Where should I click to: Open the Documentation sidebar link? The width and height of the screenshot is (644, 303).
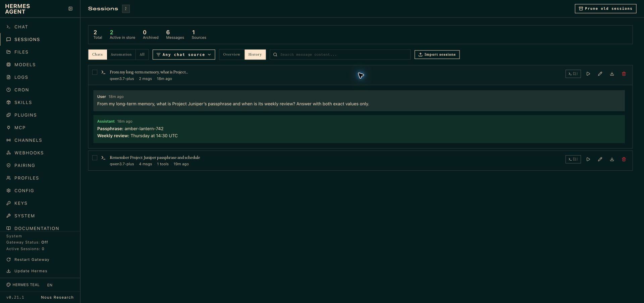click(x=40, y=228)
